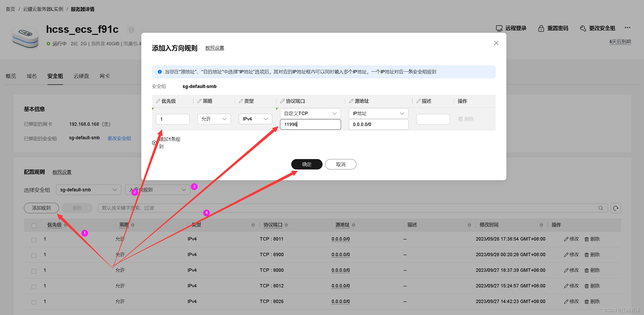Click the 教我设置 link in dialog title
The width and height of the screenshot is (644, 315).
(215, 48)
